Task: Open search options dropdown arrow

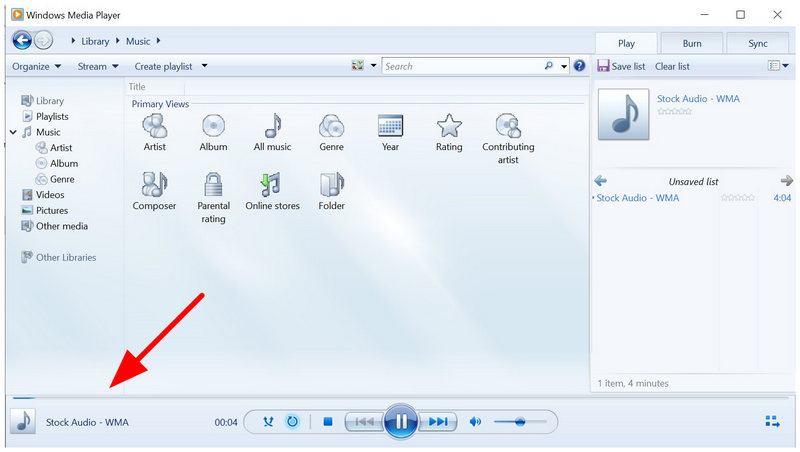Action: [x=564, y=66]
